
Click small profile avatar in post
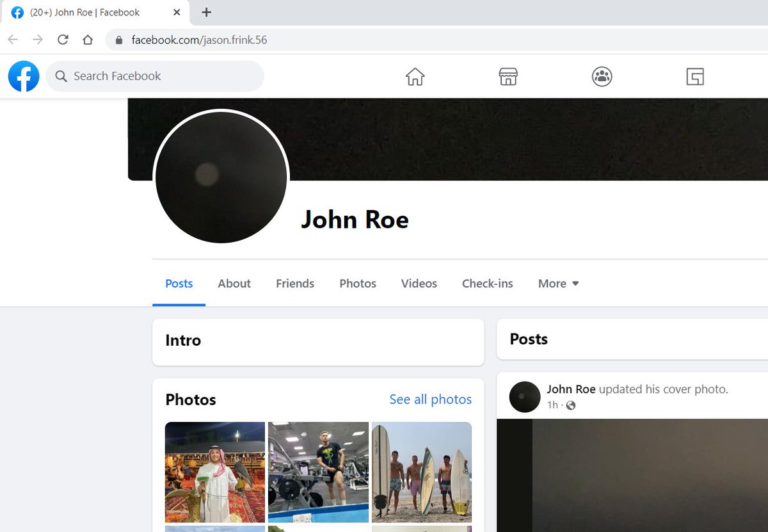click(x=525, y=397)
